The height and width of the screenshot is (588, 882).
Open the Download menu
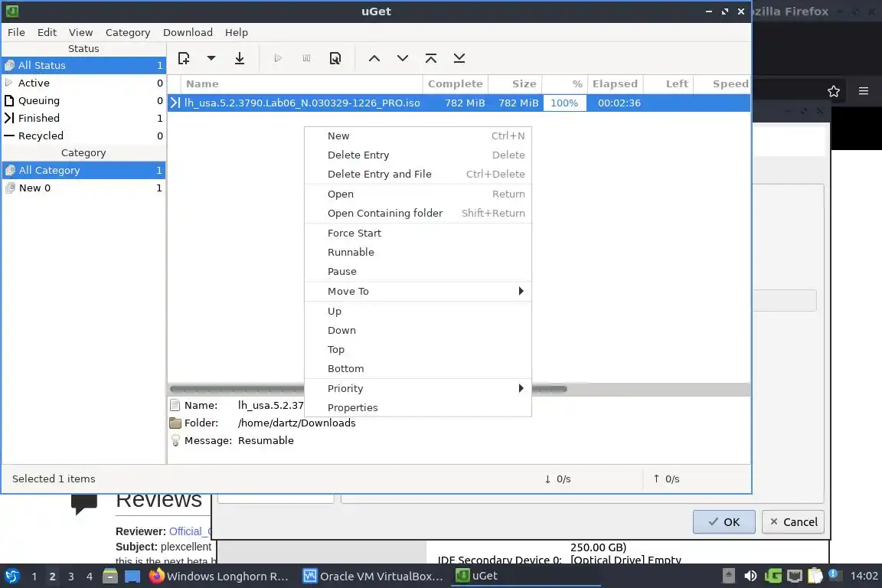tap(188, 32)
